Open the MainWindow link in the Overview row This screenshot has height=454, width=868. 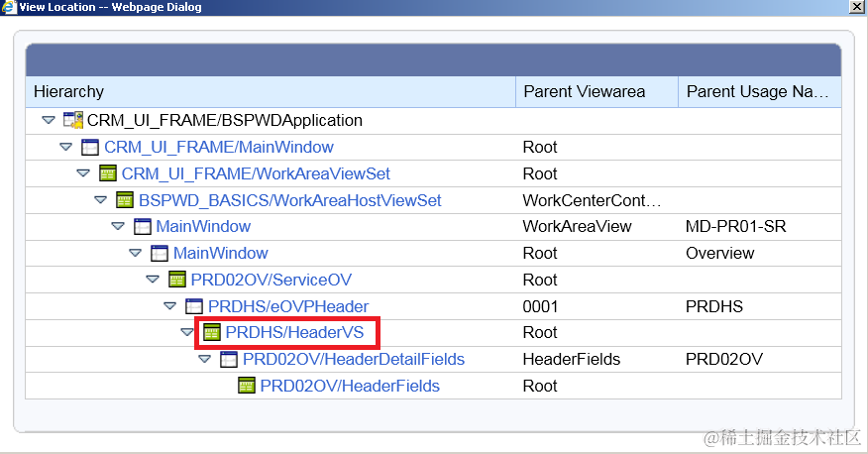[220, 253]
